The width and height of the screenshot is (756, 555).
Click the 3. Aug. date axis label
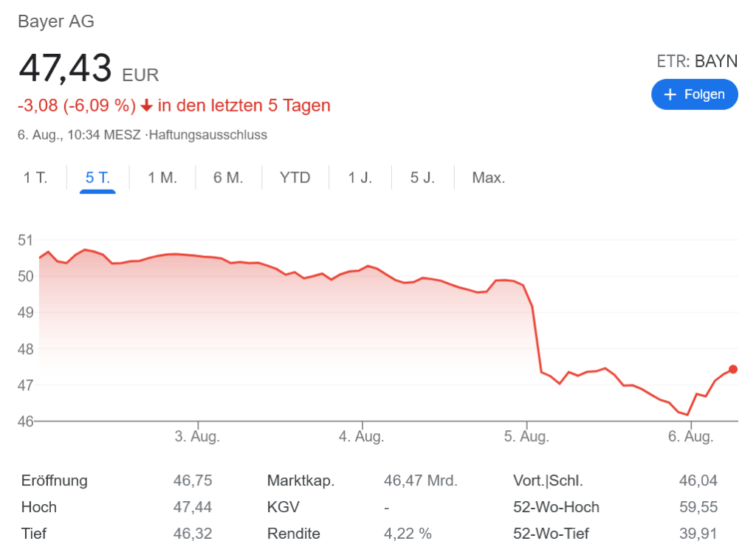pyautogui.click(x=197, y=436)
